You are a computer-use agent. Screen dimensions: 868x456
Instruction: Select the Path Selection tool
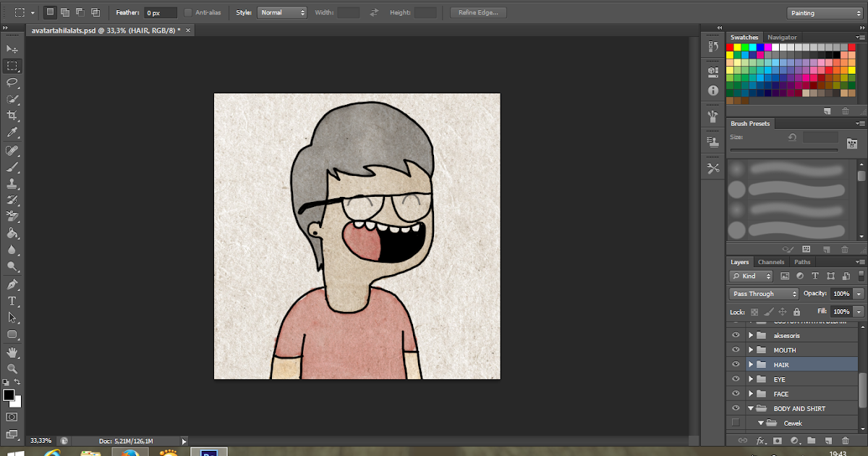[12, 317]
